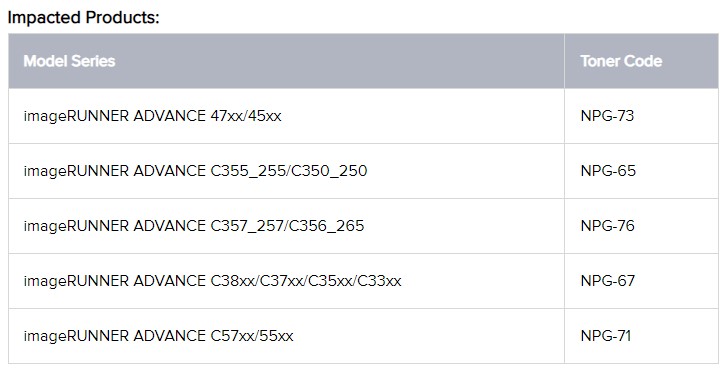Click the Toner Code column header

(621, 61)
